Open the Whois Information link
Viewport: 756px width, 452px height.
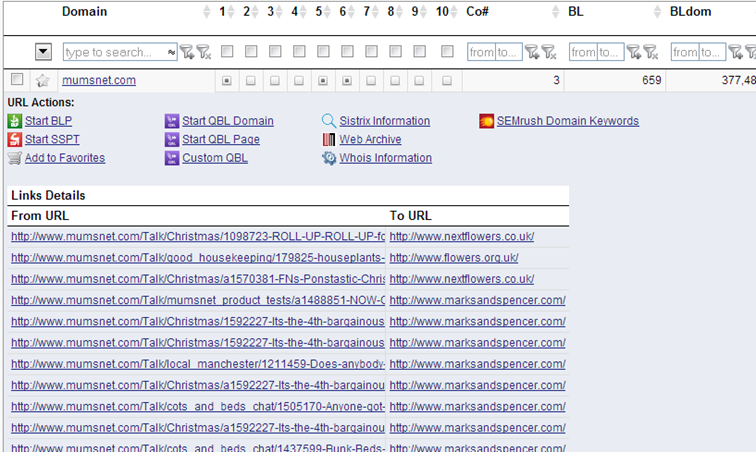[385, 158]
